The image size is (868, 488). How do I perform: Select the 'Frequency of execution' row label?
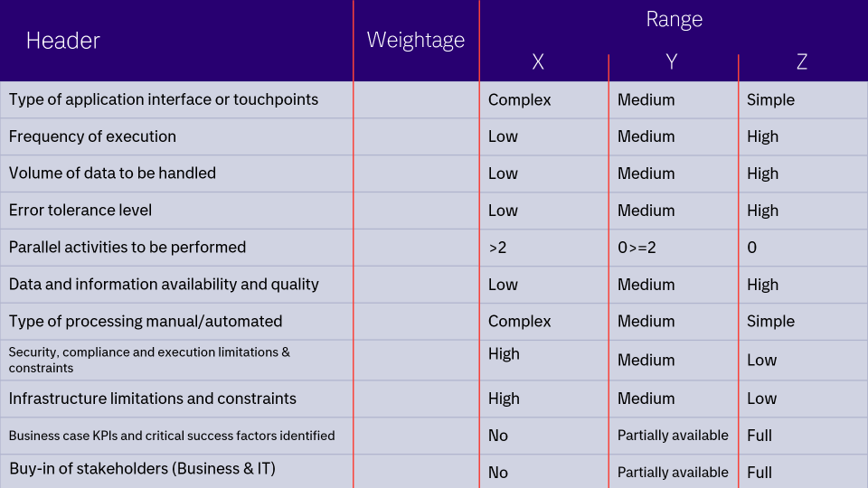[x=92, y=136]
